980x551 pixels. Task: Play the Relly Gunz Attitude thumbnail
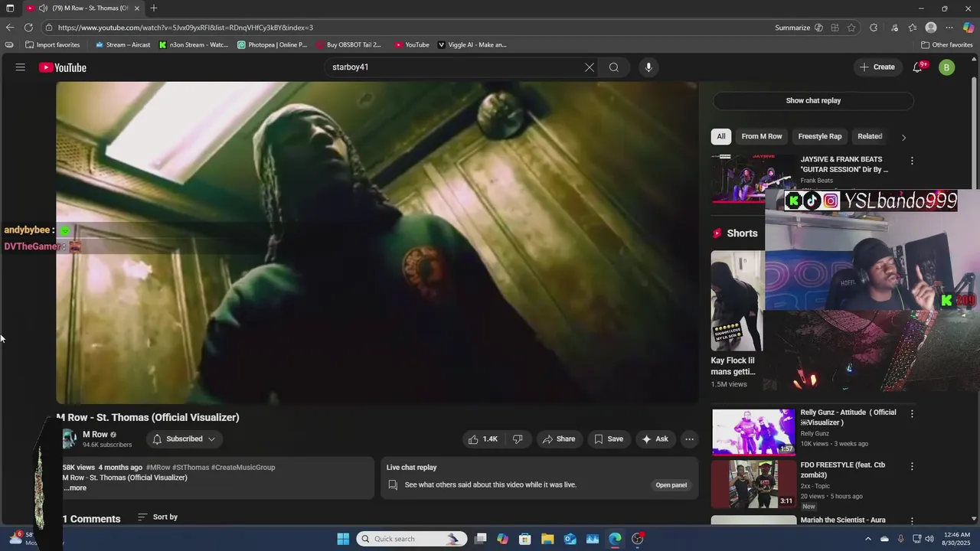(753, 432)
